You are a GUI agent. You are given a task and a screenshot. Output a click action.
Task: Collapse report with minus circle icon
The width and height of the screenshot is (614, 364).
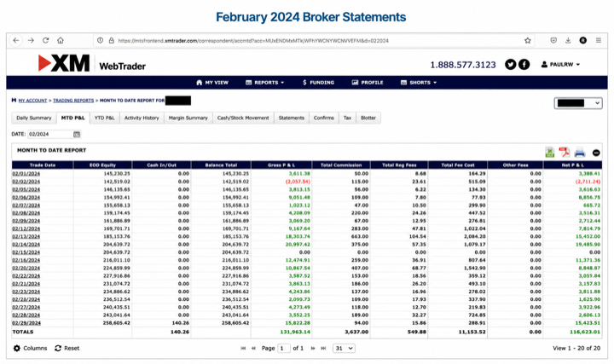coord(596,153)
